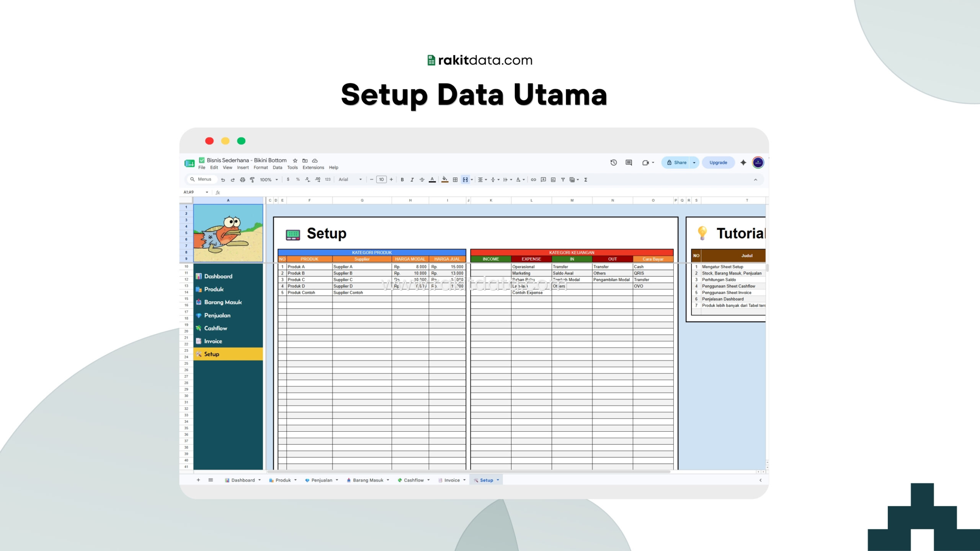Toggle merge cells button
Image resolution: width=980 pixels, height=551 pixels.
click(465, 179)
